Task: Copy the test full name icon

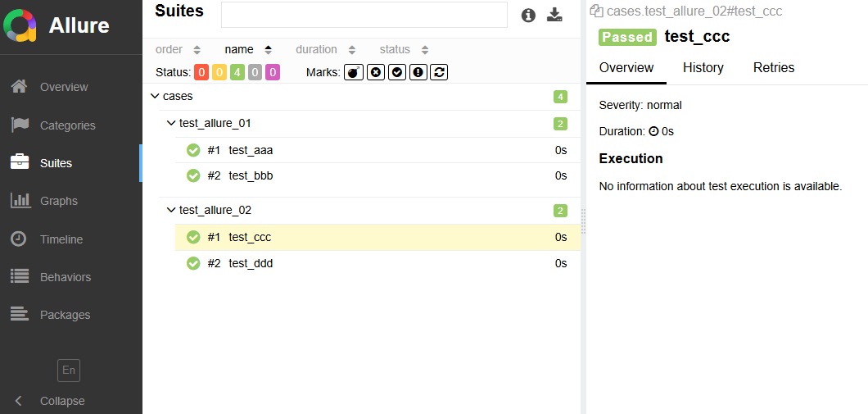Action: [596, 11]
